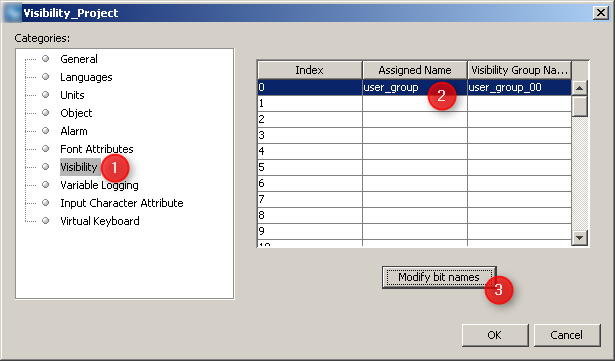Click the Modify bit names button
This screenshot has width=615, height=361.
[439, 277]
